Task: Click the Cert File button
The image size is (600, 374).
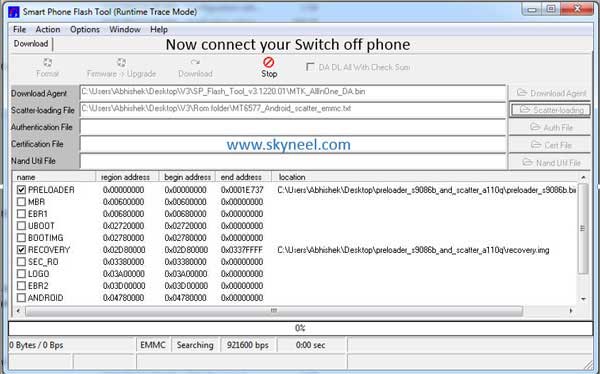Action: coord(550,145)
